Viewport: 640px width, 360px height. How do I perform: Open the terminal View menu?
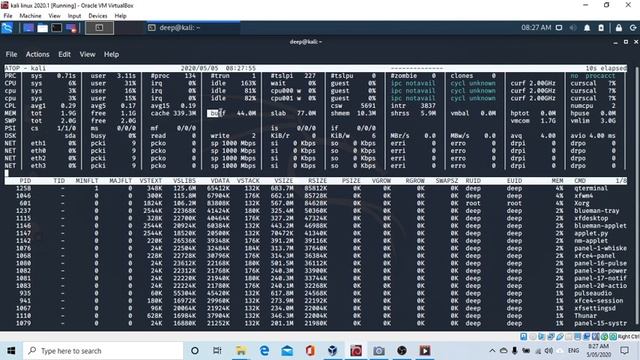(87, 54)
